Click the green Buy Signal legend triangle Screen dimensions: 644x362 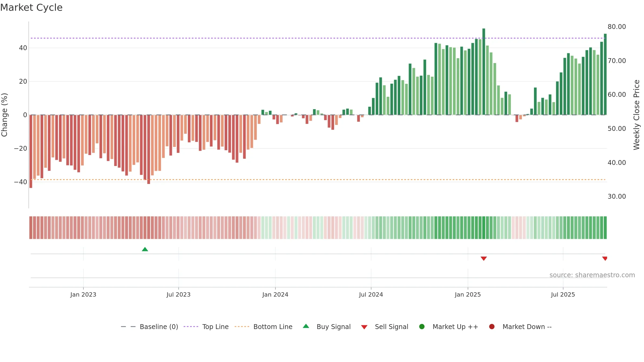[x=306, y=326]
